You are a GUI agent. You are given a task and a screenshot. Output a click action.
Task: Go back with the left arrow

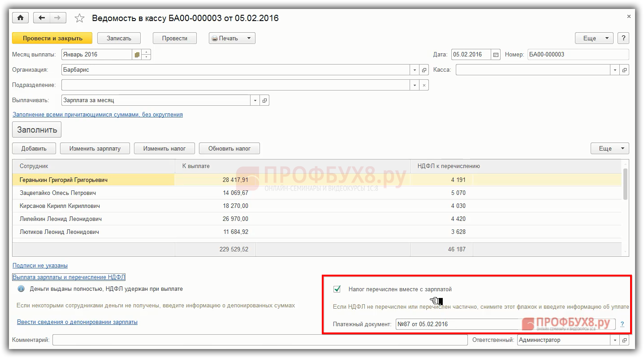[42, 18]
